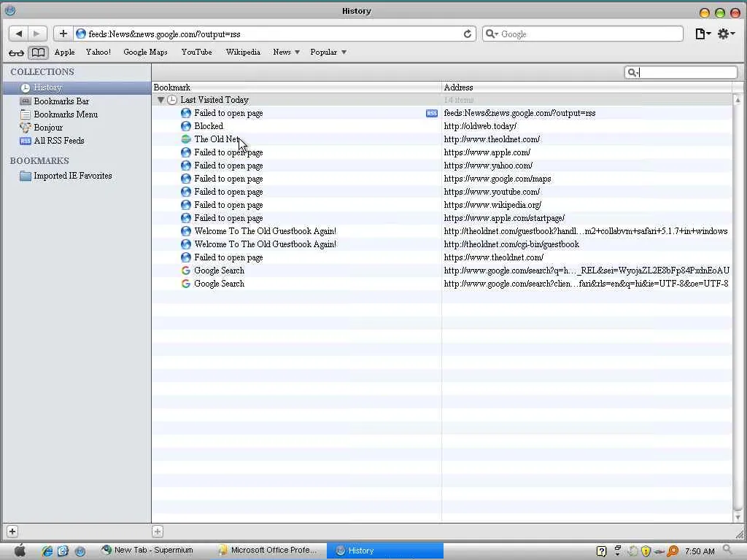
Task: Click the window icon in title bar
Action: (10, 10)
